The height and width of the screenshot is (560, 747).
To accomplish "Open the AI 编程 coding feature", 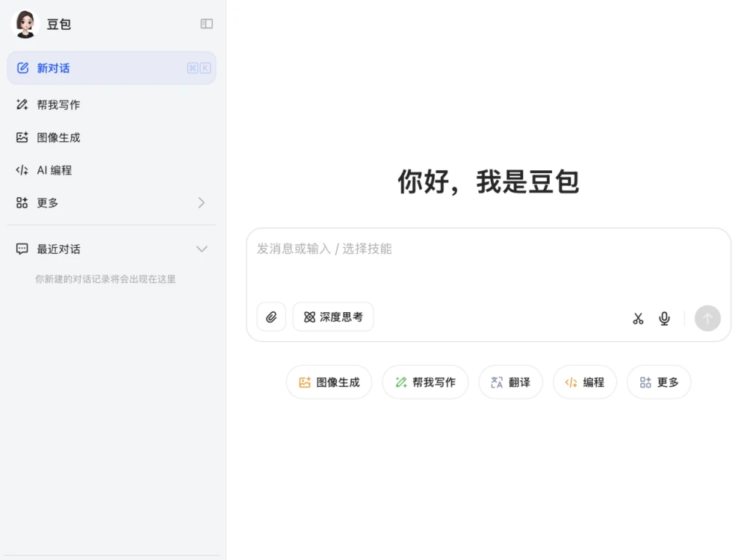I will click(x=52, y=169).
